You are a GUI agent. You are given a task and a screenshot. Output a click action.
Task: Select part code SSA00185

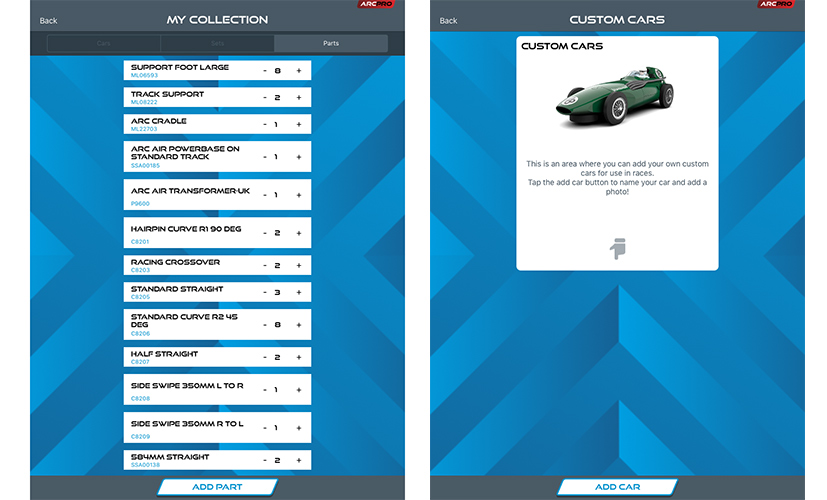point(145,166)
